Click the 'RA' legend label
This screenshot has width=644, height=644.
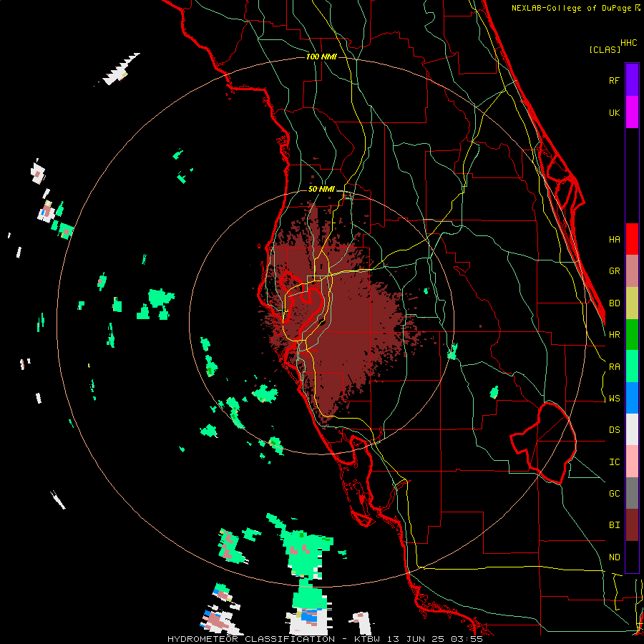click(614, 367)
